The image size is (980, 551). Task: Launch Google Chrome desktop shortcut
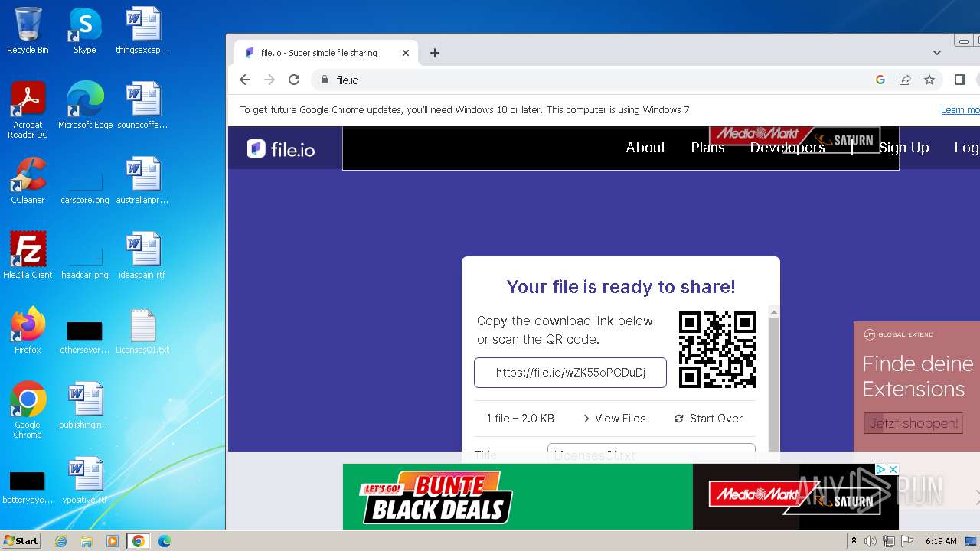point(28,410)
